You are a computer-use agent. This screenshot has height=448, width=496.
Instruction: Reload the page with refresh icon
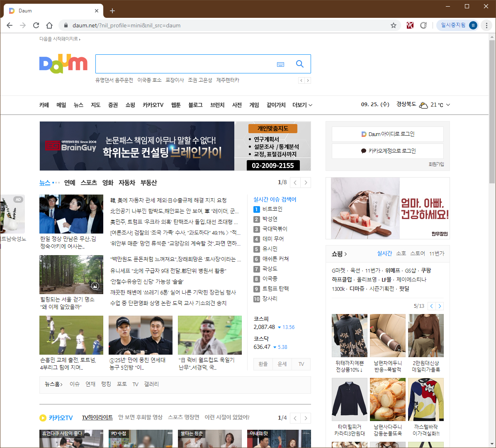[x=36, y=25]
